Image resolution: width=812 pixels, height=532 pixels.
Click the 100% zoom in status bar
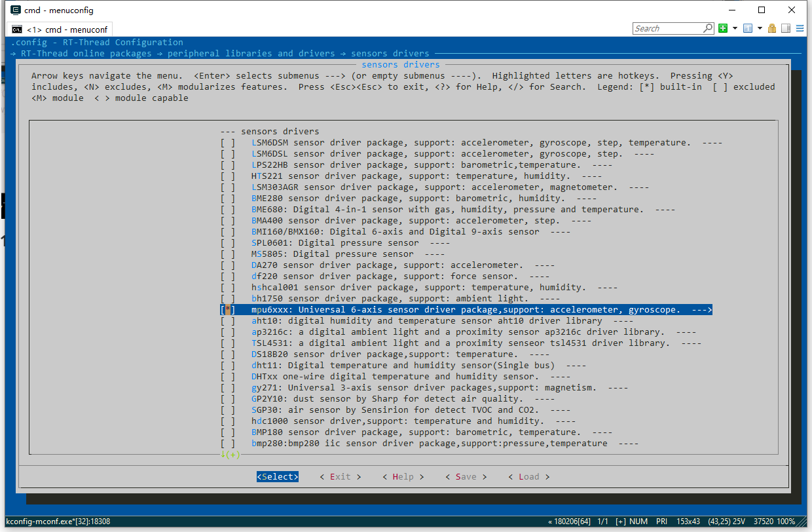click(x=786, y=522)
